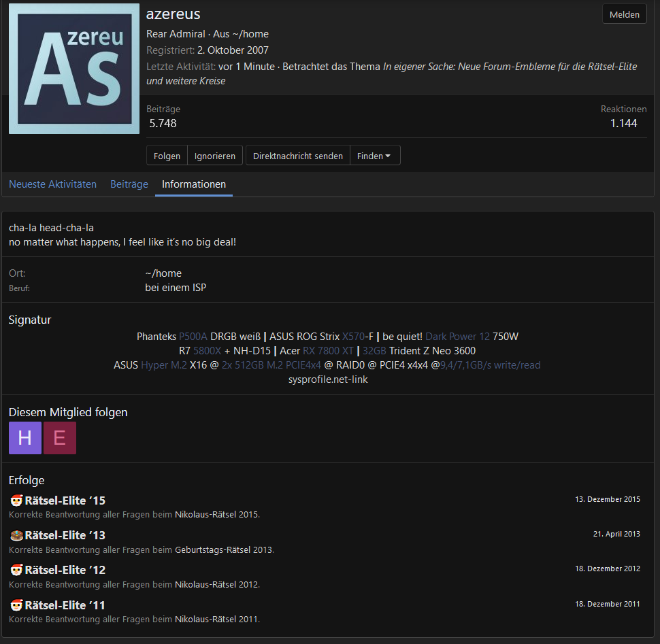Image resolution: width=660 pixels, height=644 pixels.
Task: Open the viewed thread about Forum-Embleme
Action: tap(391, 73)
